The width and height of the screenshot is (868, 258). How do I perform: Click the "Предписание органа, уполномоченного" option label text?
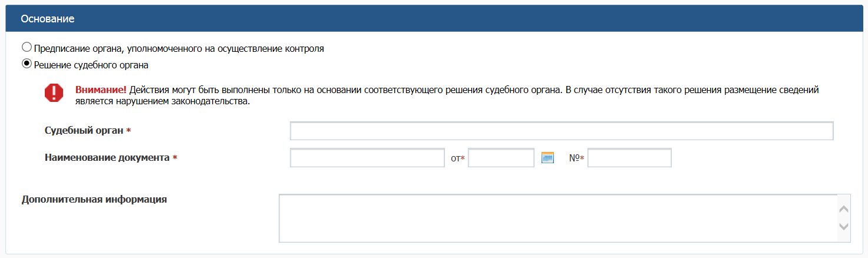[179, 48]
